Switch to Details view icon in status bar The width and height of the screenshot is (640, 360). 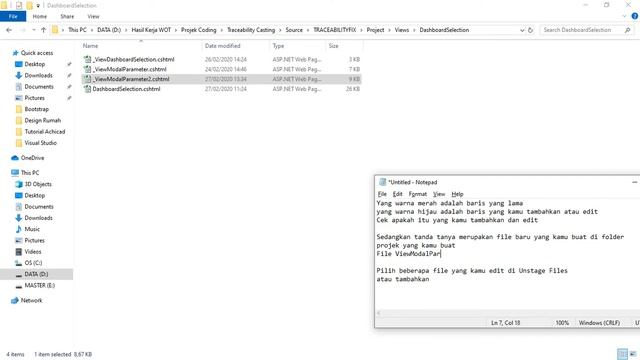tap(622, 354)
